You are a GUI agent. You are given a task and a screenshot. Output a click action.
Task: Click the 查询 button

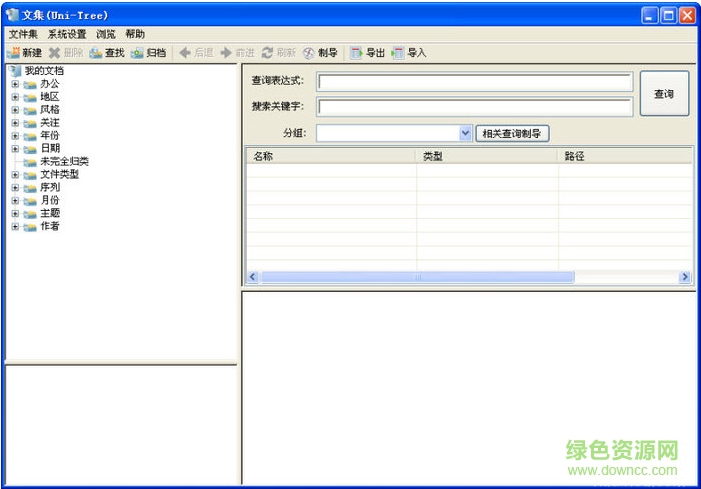point(664,94)
